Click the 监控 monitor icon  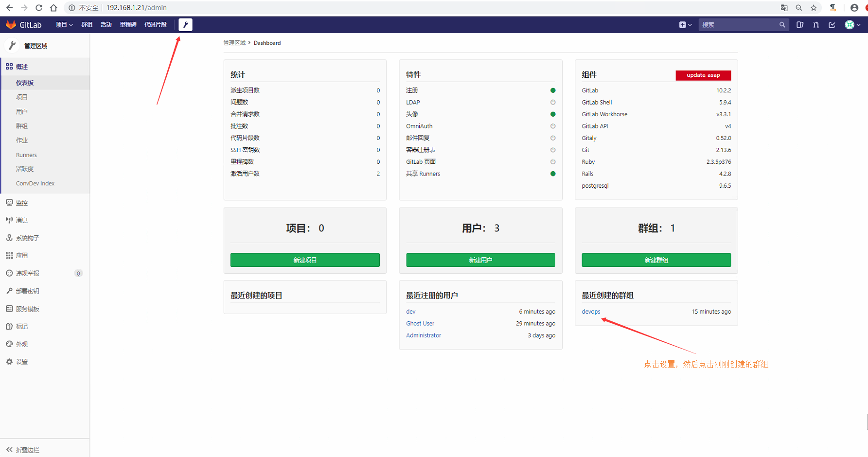[9, 202]
